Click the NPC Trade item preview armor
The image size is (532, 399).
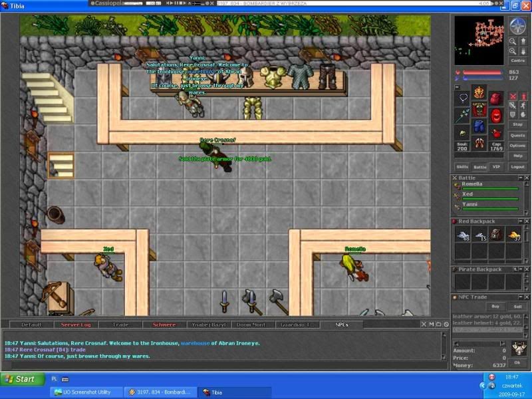[519, 348]
